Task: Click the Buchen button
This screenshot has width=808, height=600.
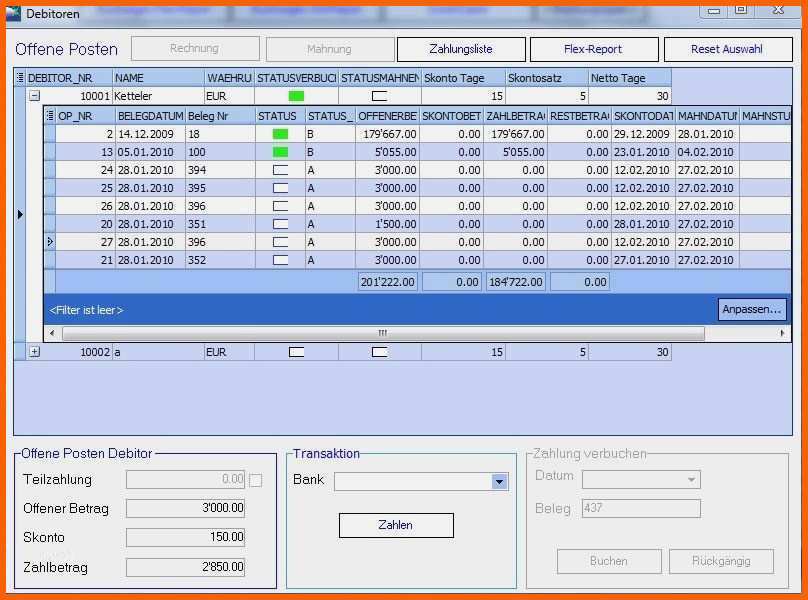Action: point(609,561)
